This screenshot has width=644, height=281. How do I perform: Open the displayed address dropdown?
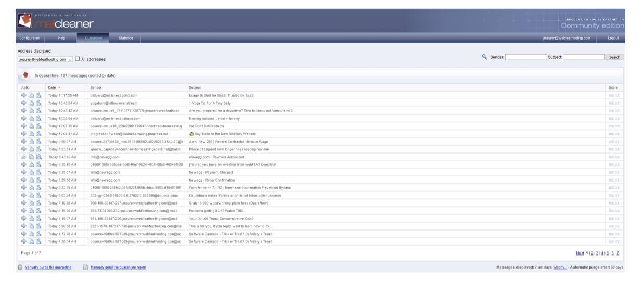[45, 59]
